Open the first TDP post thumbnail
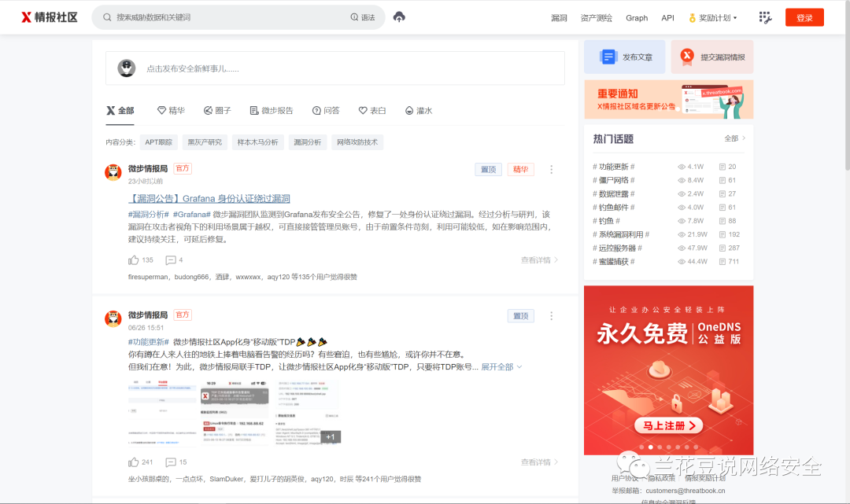The width and height of the screenshot is (850, 504). coord(162,413)
